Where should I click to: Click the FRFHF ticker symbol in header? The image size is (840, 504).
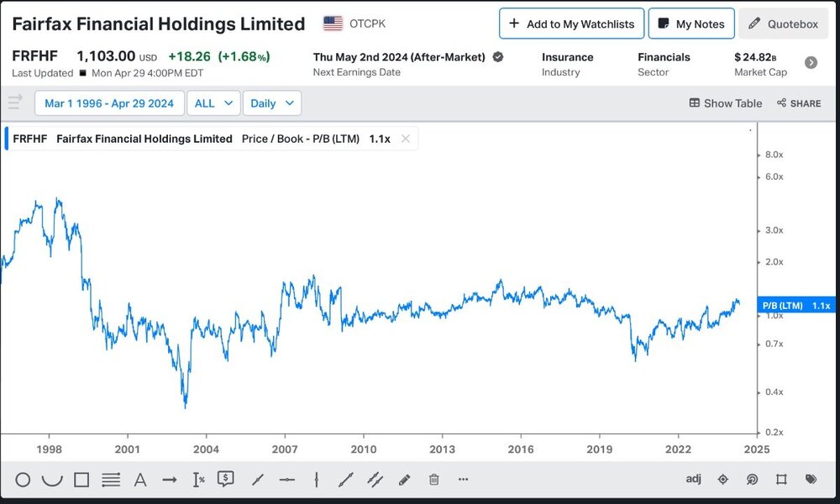[x=34, y=56]
